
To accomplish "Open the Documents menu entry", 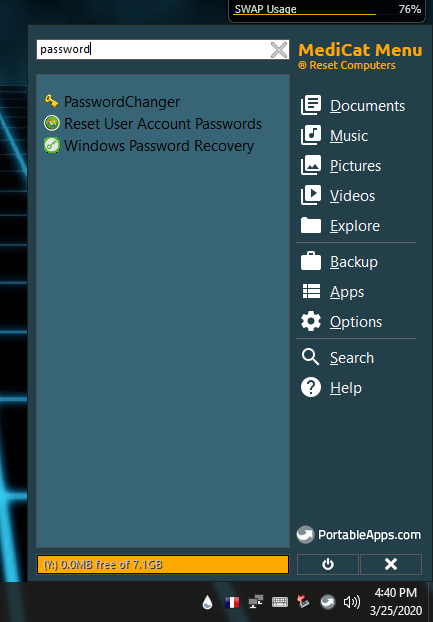I will (x=368, y=106).
